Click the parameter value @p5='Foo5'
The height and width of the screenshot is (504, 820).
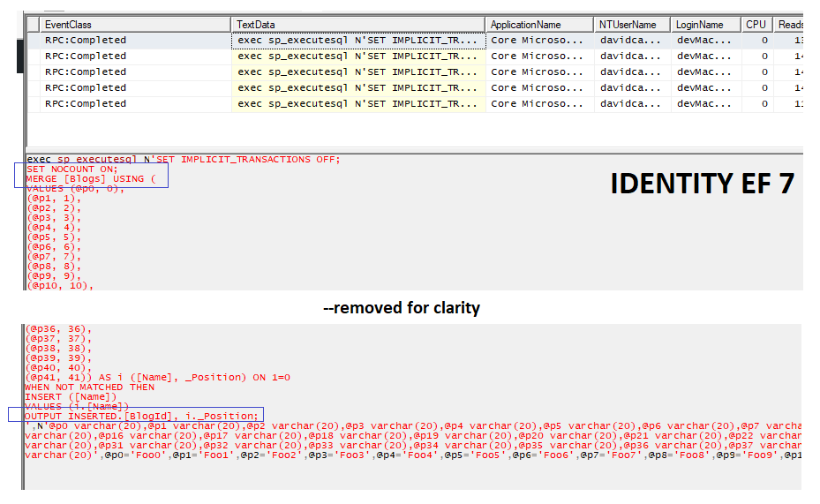point(476,455)
